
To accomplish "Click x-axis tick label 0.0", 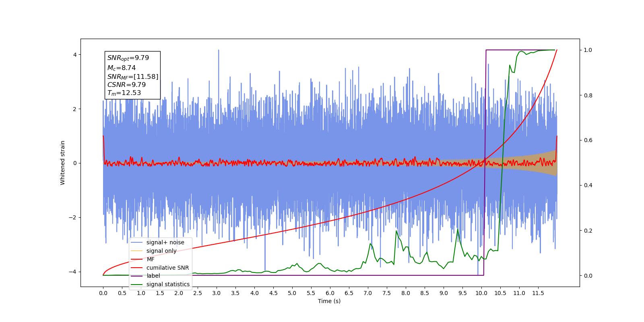I will pos(103,293).
